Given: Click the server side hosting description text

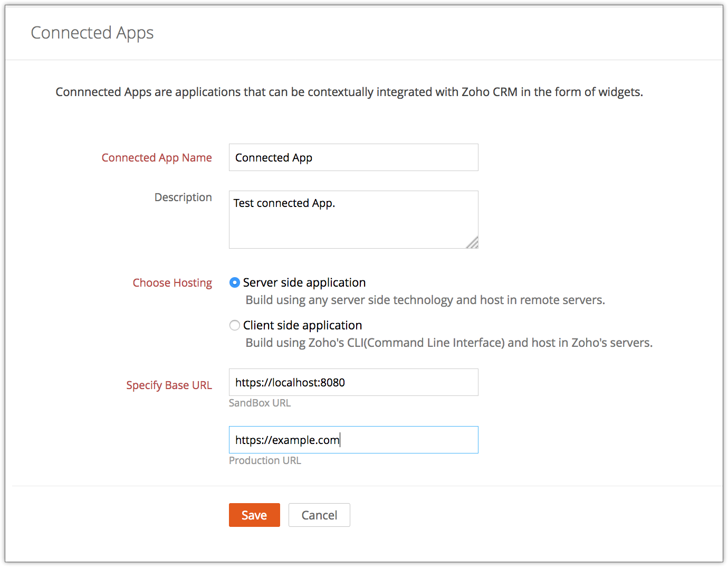Looking at the screenshot, I should point(425,300).
